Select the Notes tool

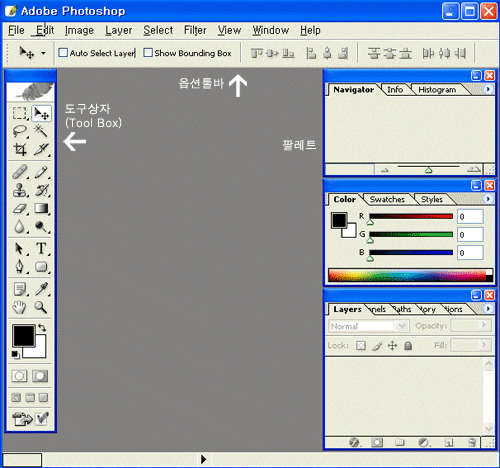click(x=20, y=289)
